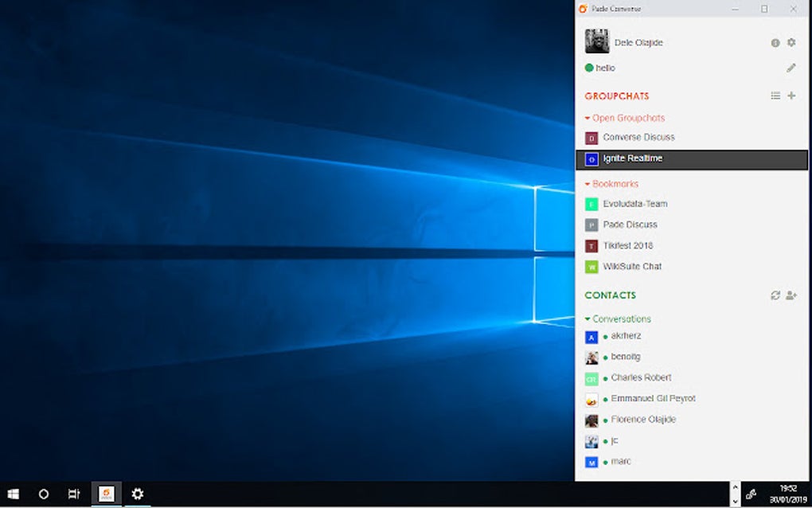Select the Converse Discuss groupchat
The height and width of the screenshot is (508, 812).
(638, 137)
